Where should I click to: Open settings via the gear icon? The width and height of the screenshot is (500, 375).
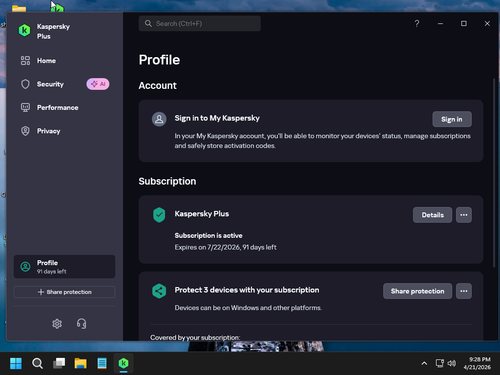click(x=57, y=323)
